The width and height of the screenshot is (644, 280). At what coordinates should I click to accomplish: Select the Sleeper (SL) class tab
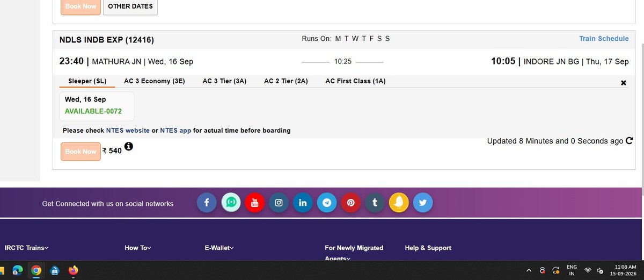pos(87,81)
